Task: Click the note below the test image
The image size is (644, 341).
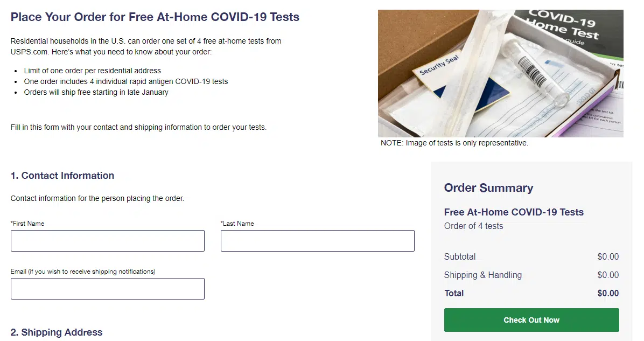Action: pyautogui.click(x=454, y=143)
